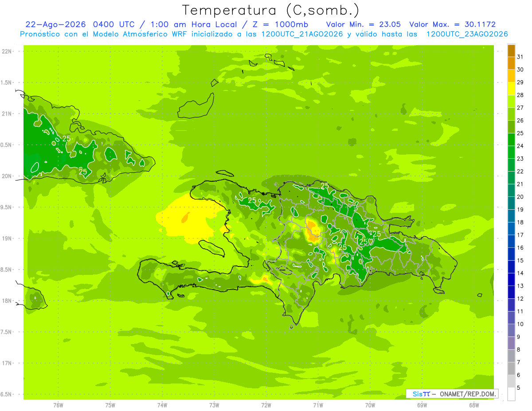Pick the green swatch between 26 and 27

click(511, 114)
